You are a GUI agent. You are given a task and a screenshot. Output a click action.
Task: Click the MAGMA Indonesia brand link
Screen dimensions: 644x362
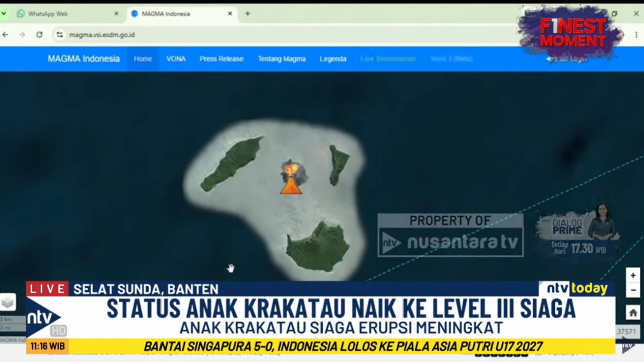point(84,59)
